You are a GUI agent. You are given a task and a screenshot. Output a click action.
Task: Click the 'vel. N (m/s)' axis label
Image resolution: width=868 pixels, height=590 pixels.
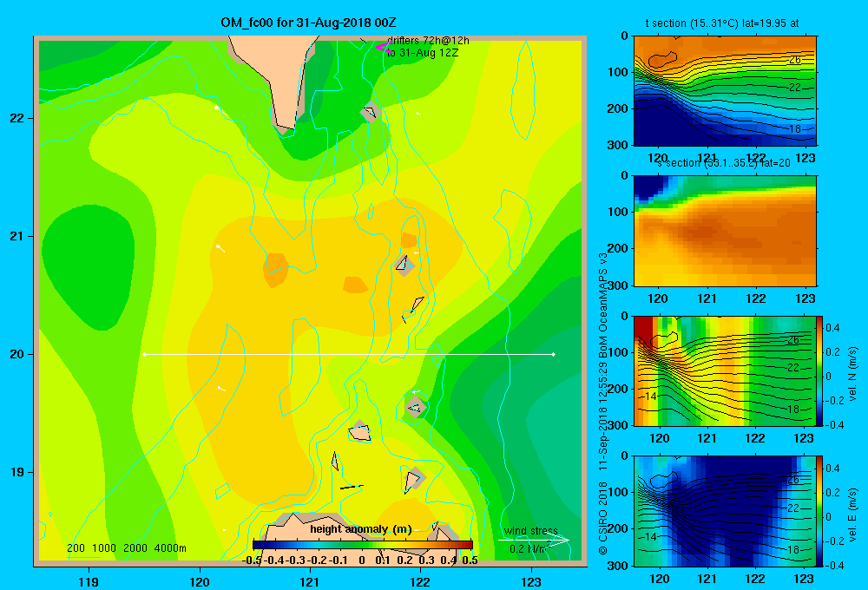[x=852, y=373]
